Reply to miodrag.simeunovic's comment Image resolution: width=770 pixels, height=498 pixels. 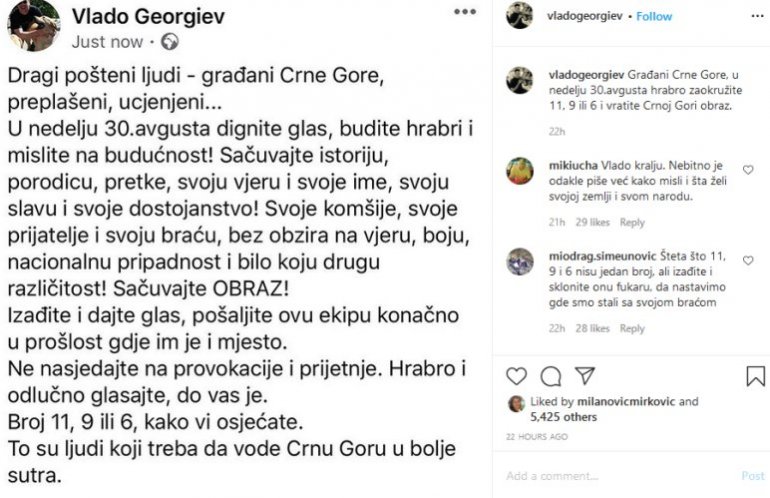click(632, 328)
